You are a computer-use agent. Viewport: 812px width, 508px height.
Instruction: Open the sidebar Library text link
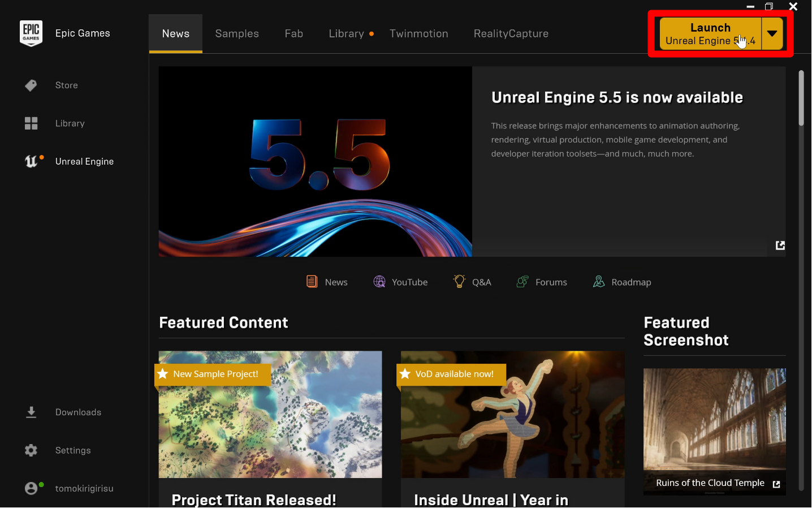point(70,123)
